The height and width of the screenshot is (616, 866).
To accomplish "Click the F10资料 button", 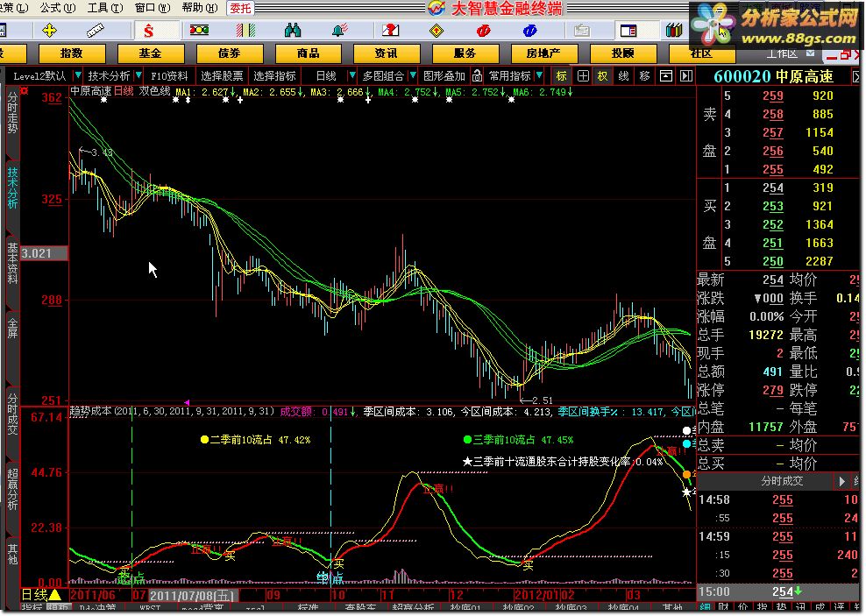I will pos(169,75).
